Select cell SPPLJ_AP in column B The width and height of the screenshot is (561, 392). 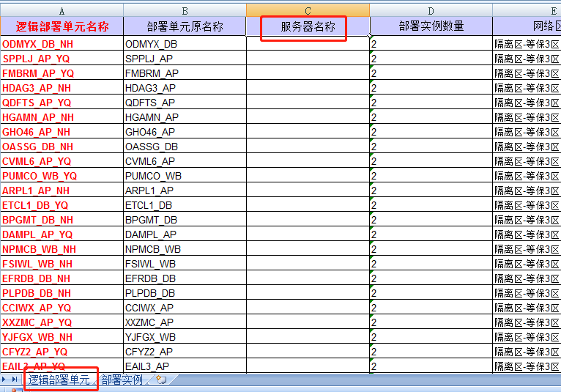coord(185,59)
